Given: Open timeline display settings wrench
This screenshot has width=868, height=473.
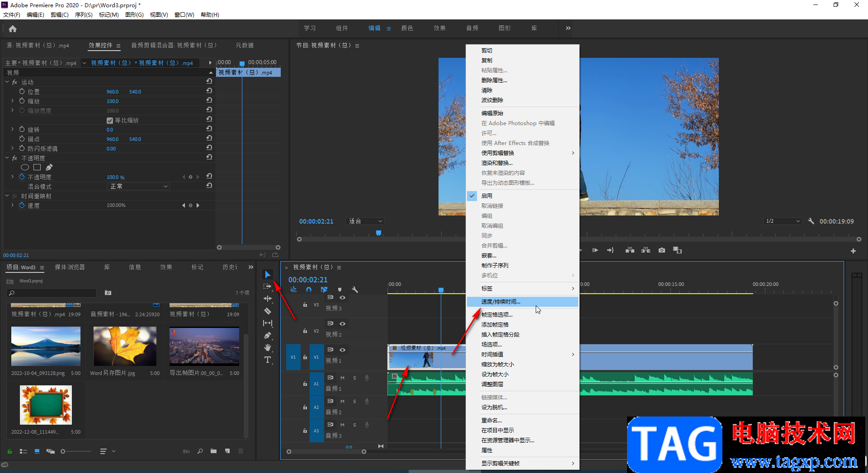Looking at the screenshot, I should click(355, 290).
